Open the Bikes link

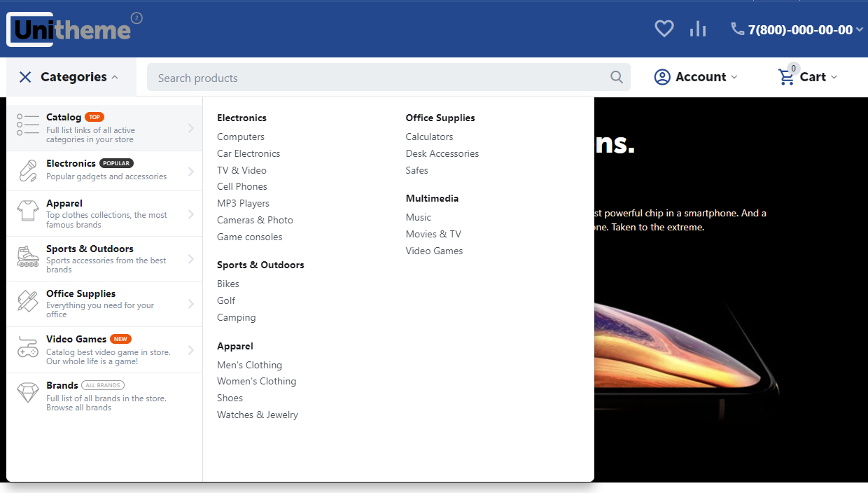[228, 284]
